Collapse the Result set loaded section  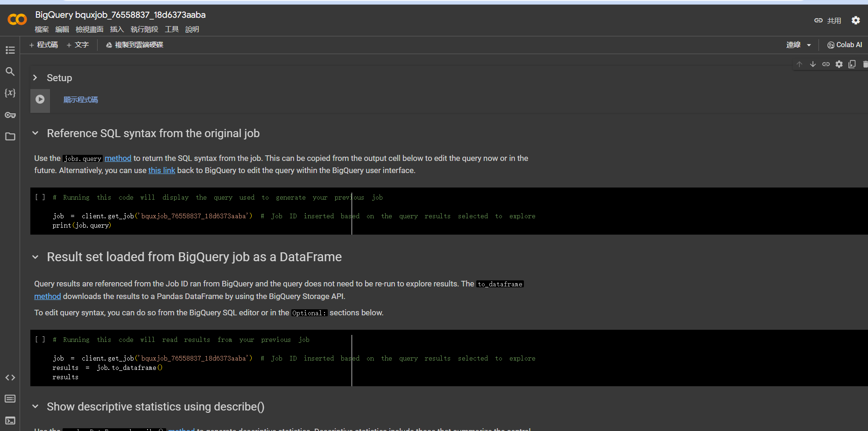35,257
